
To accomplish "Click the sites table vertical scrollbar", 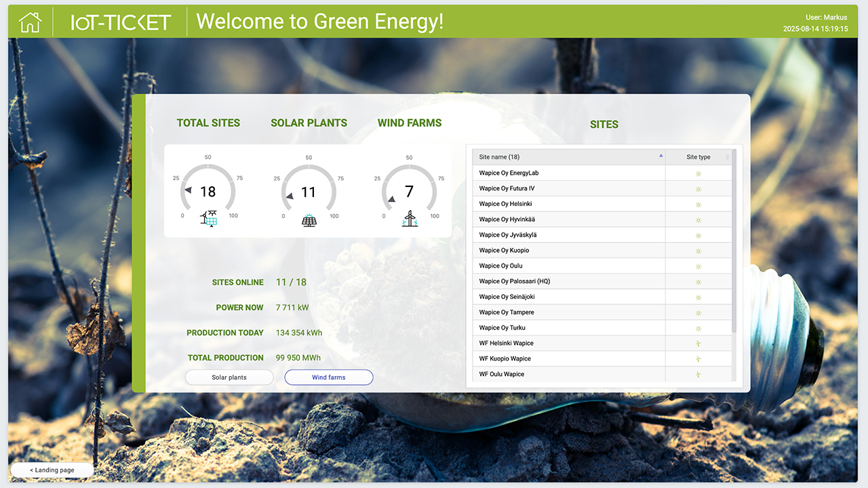I will 734,241.
